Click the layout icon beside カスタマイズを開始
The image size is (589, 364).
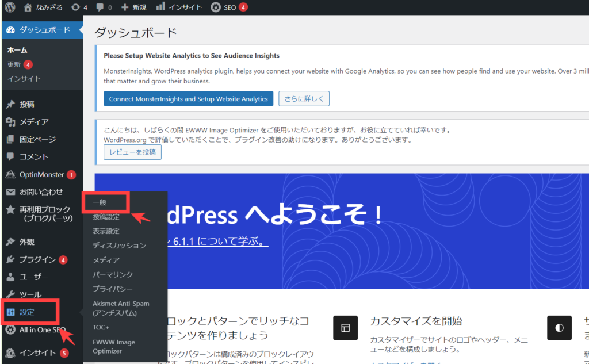click(x=345, y=328)
